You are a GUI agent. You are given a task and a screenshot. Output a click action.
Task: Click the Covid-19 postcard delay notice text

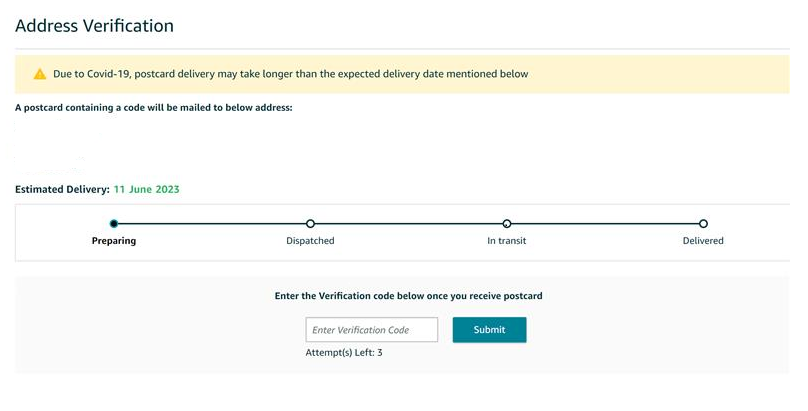(291, 74)
